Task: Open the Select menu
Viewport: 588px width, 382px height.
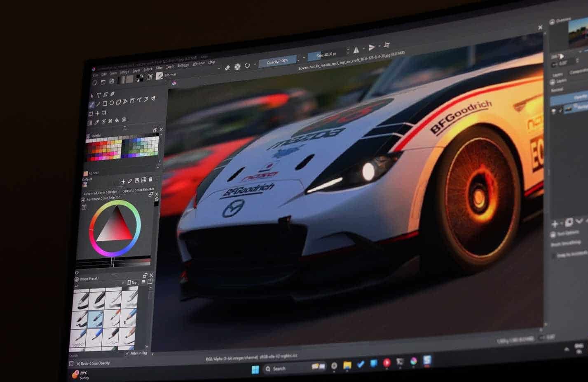Action: (148, 69)
